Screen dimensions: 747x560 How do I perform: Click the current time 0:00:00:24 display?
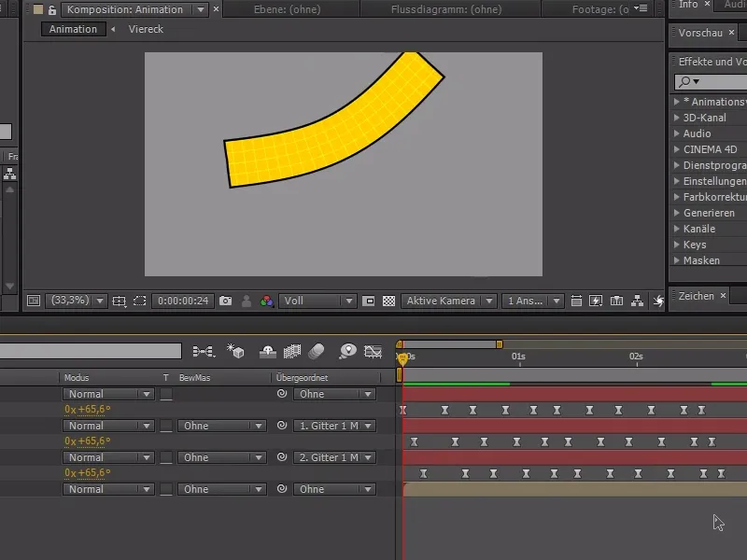[x=183, y=301]
